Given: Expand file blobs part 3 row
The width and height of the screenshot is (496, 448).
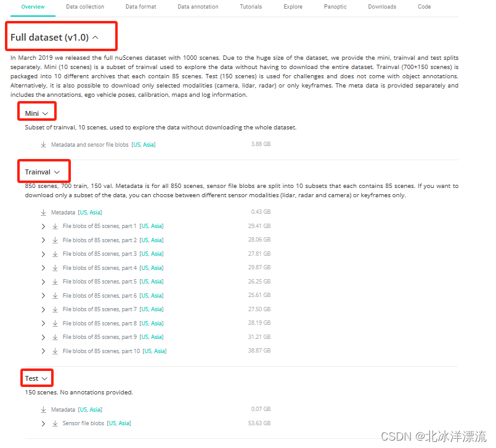Looking at the screenshot, I should click(43, 254).
